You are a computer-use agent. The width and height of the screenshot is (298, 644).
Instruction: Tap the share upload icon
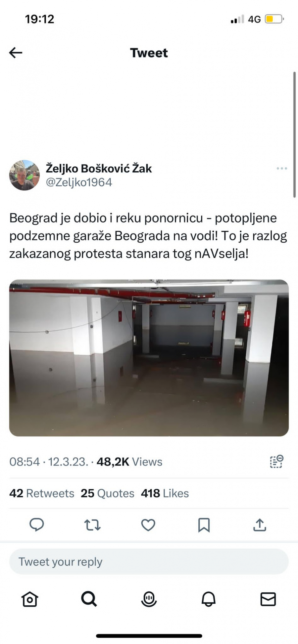pyautogui.click(x=260, y=525)
